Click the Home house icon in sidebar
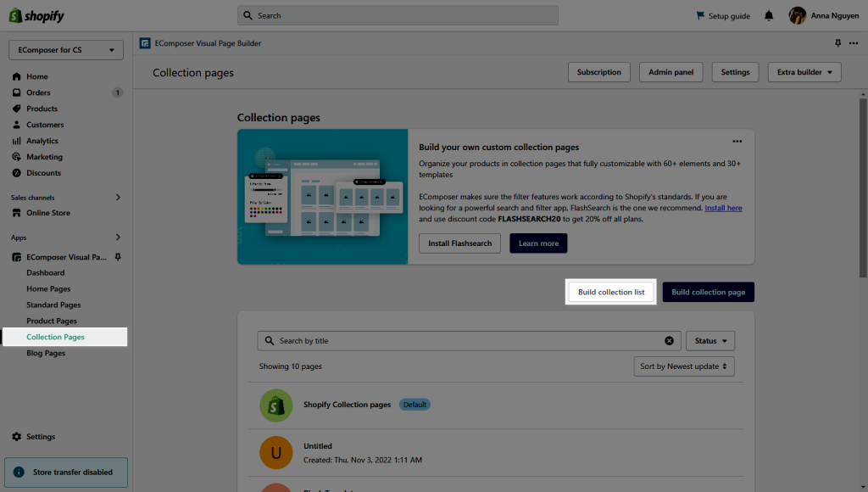Image resolution: width=868 pixels, height=492 pixels. point(17,76)
